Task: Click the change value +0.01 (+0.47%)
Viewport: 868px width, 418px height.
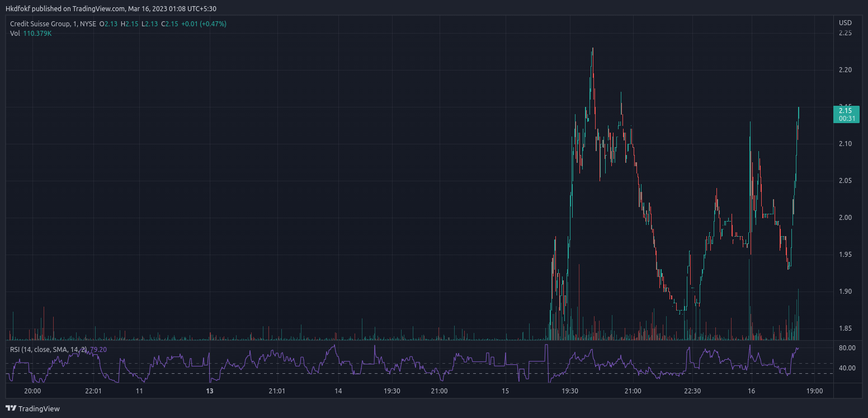Action: pyautogui.click(x=204, y=24)
